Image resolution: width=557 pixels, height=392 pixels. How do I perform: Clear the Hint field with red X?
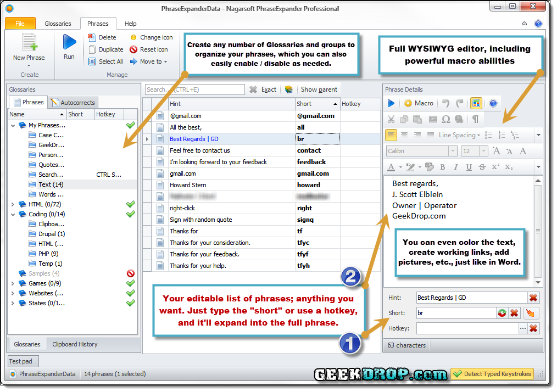(x=533, y=298)
